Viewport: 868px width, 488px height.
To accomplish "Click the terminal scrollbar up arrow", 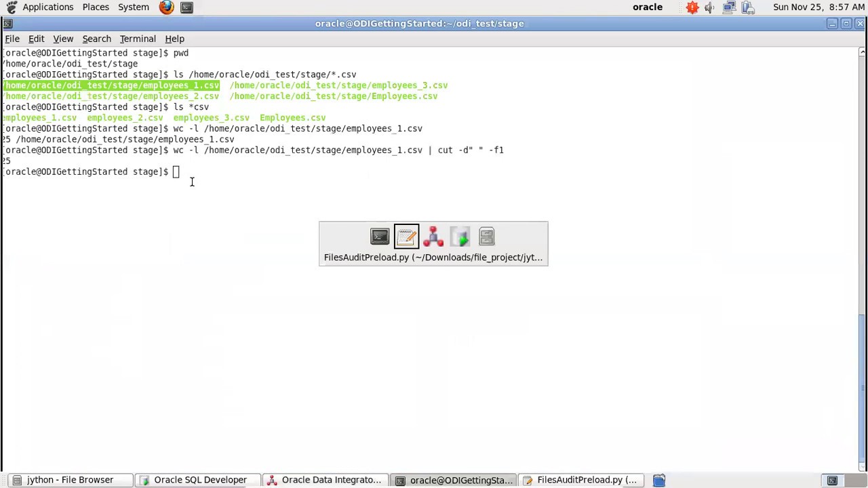I will point(862,52).
